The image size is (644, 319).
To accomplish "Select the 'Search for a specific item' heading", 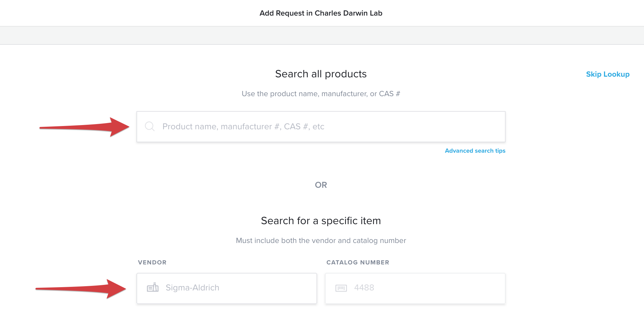I will [x=321, y=221].
